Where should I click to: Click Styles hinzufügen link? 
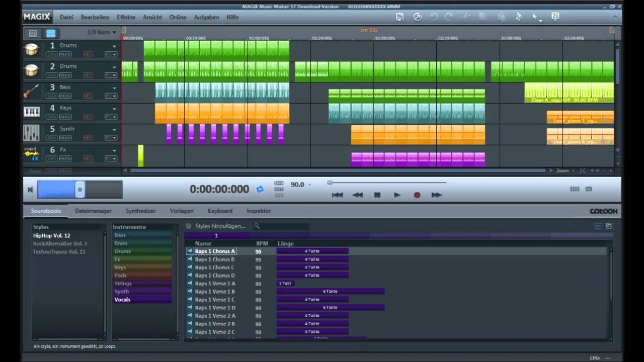click(220, 226)
